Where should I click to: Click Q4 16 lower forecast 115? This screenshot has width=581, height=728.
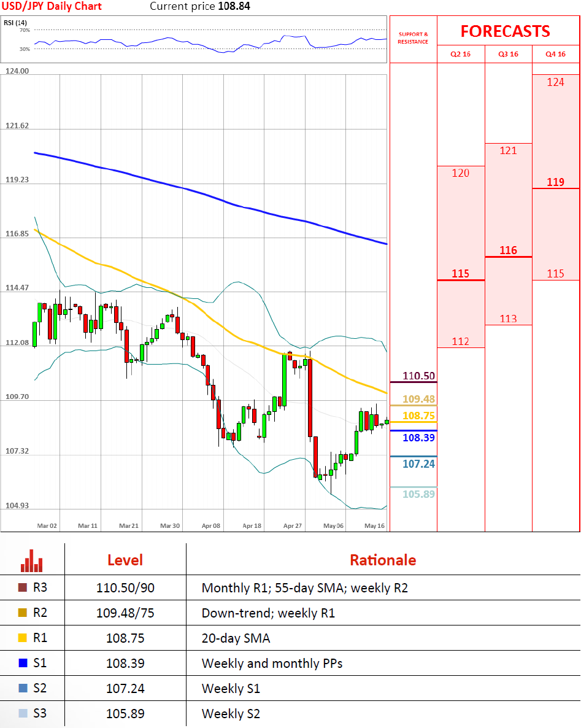(x=555, y=274)
